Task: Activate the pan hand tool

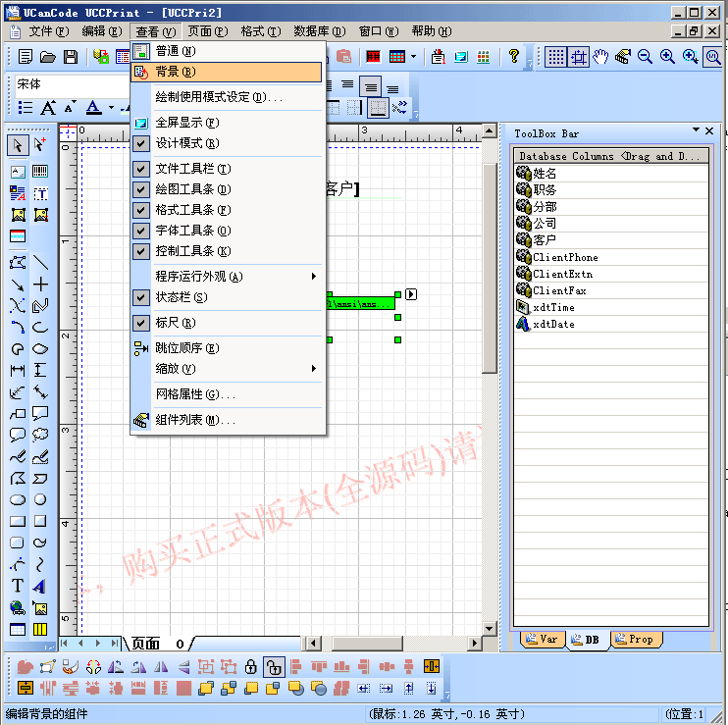Action: point(600,57)
